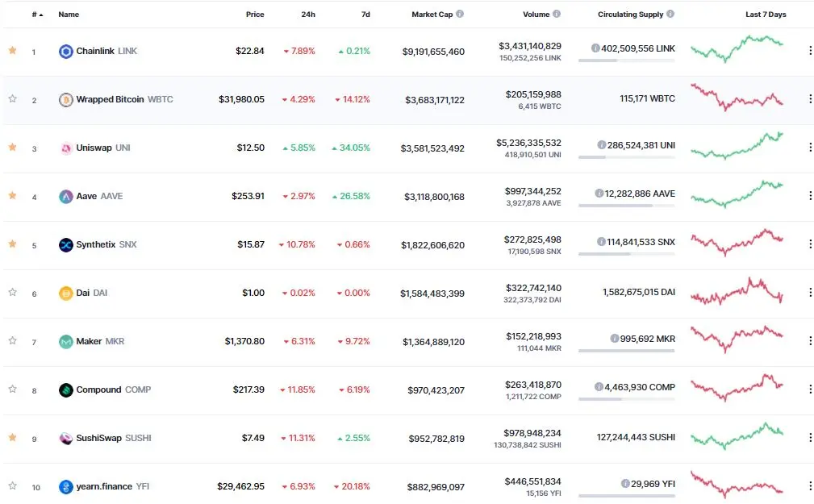Sort by rank number column
The width and height of the screenshot is (814, 504).
pos(37,15)
